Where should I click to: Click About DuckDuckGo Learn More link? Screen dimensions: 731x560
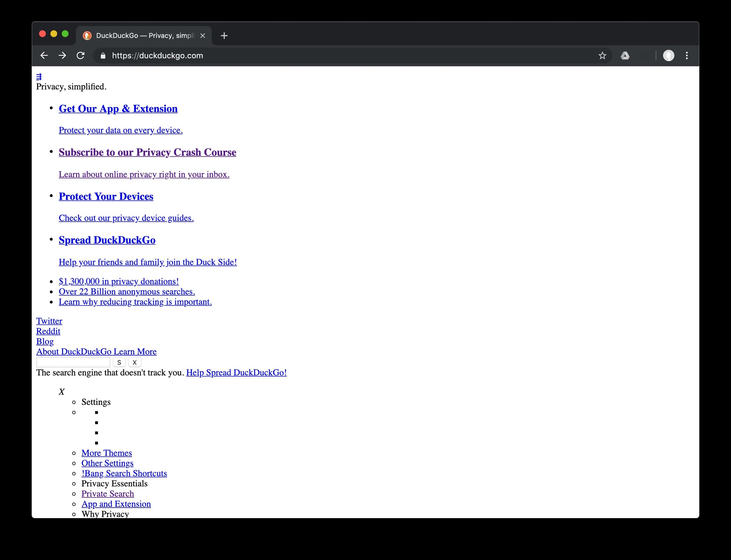pyautogui.click(x=96, y=352)
